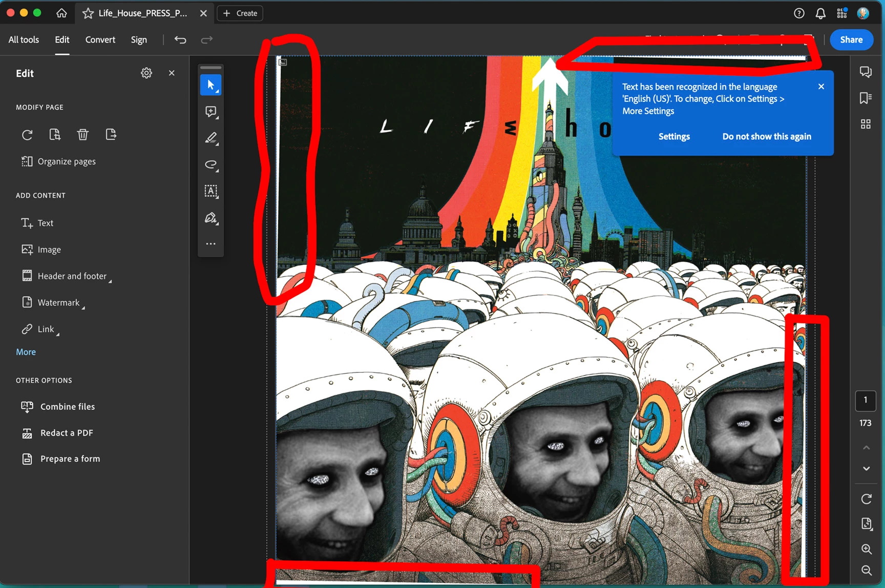Open the Adobe apps grid
Viewport: 885px width, 588px height.
[842, 13]
